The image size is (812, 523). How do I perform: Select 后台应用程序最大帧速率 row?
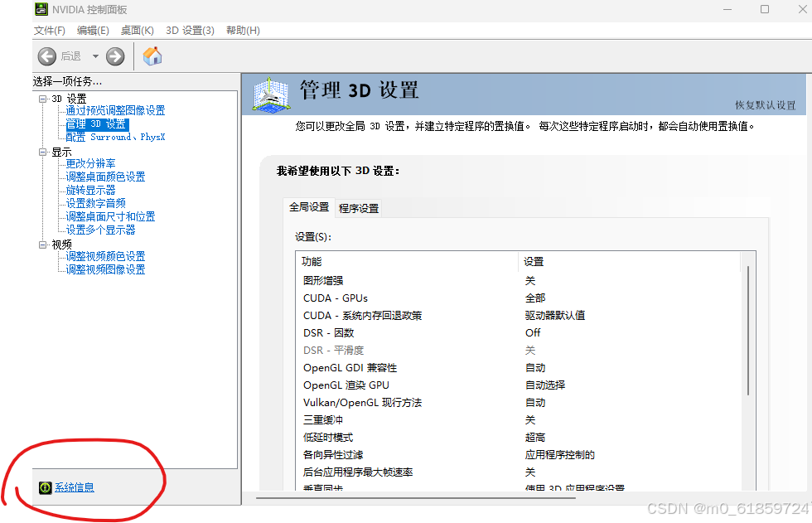[520, 472]
